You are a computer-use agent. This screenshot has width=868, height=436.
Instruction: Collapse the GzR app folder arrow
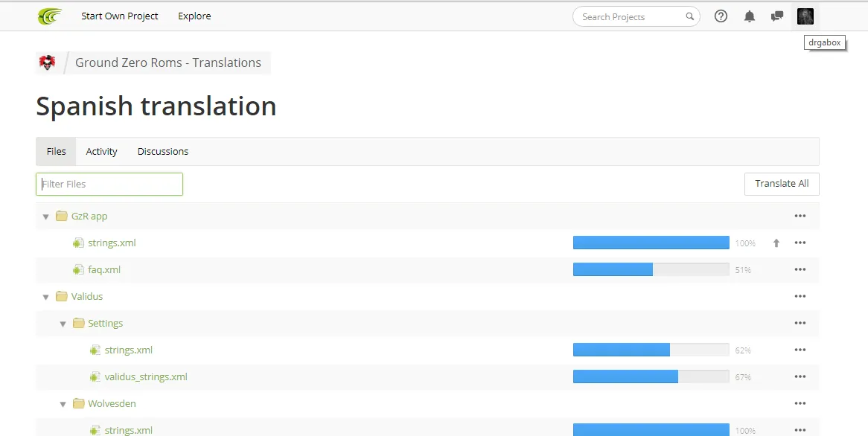46,217
